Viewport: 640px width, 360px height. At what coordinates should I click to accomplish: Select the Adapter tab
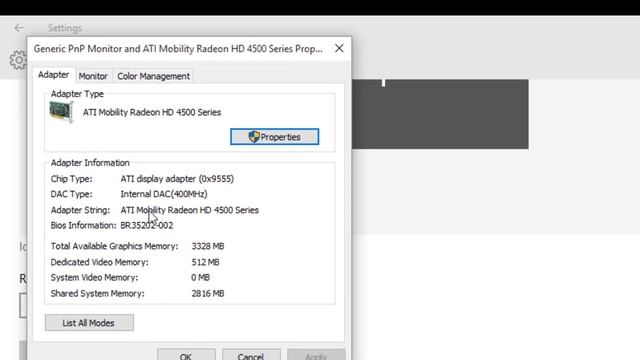[x=53, y=75]
